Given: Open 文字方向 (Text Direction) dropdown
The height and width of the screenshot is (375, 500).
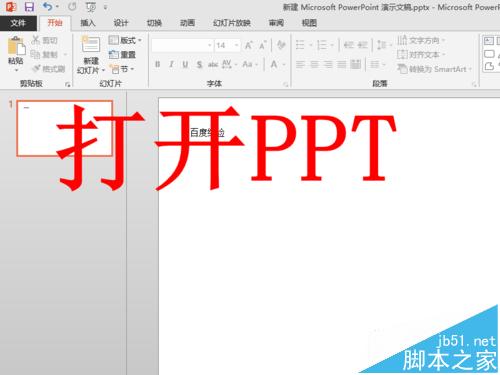Looking at the screenshot, I should pos(421,40).
